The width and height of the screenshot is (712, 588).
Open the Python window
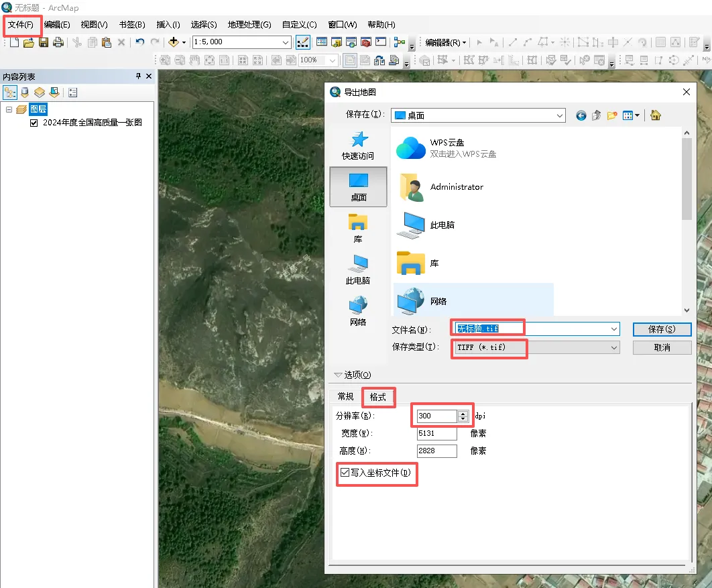click(x=381, y=42)
